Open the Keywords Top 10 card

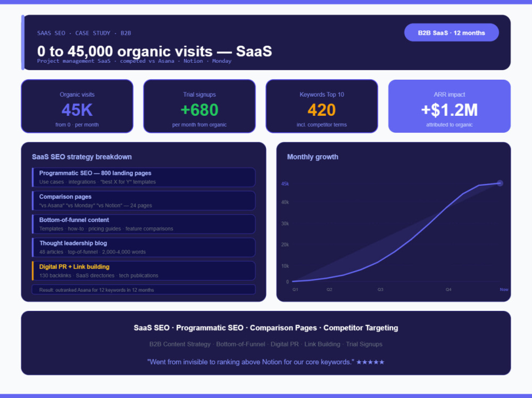[x=322, y=106]
